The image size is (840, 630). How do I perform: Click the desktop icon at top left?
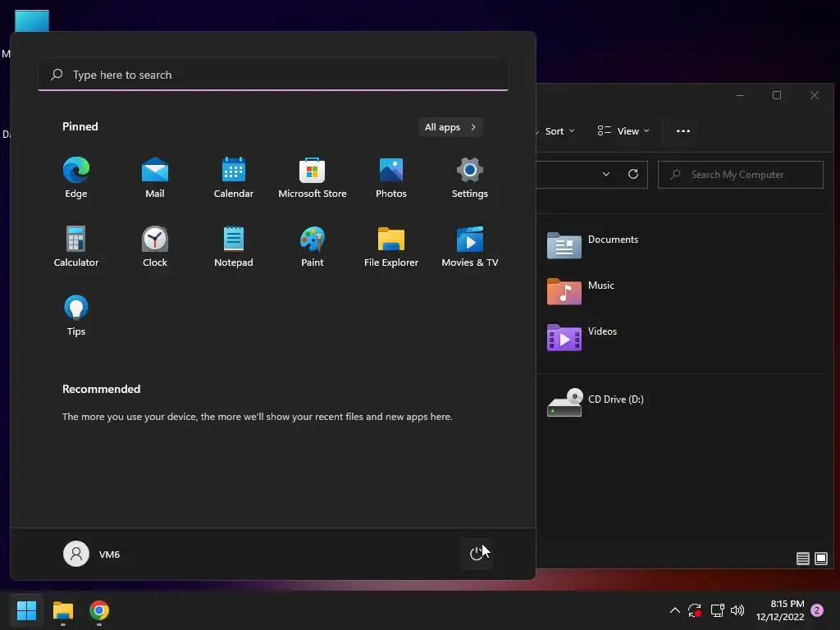click(x=32, y=21)
